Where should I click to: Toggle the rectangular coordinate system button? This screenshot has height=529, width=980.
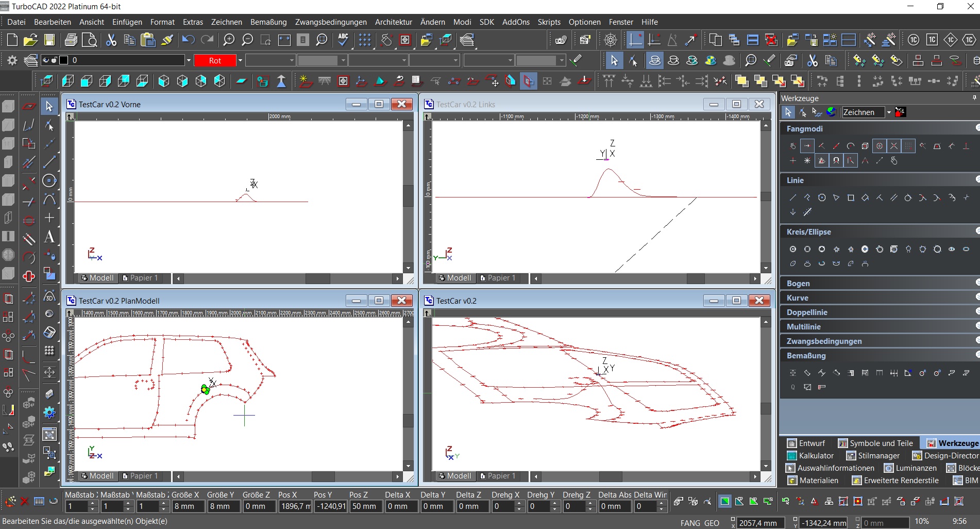pyautogui.click(x=635, y=40)
